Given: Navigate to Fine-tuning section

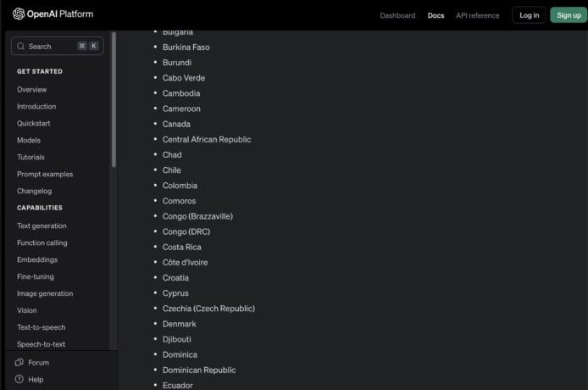Looking at the screenshot, I should 37,277.
